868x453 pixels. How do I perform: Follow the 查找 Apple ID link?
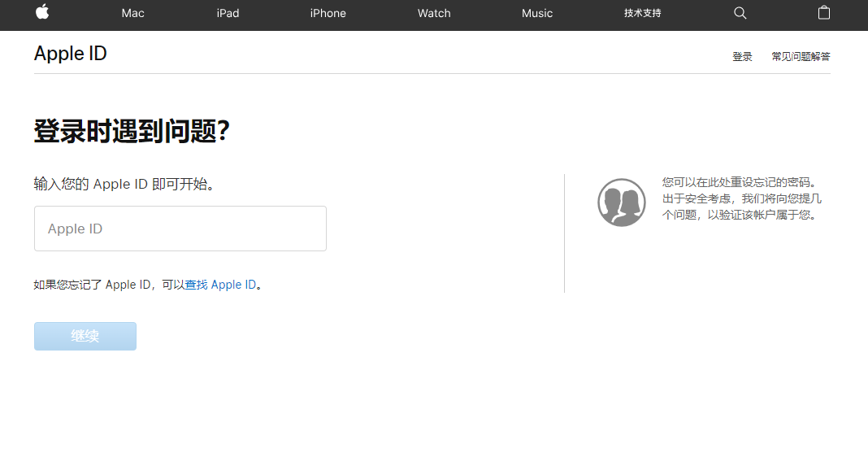(220, 285)
